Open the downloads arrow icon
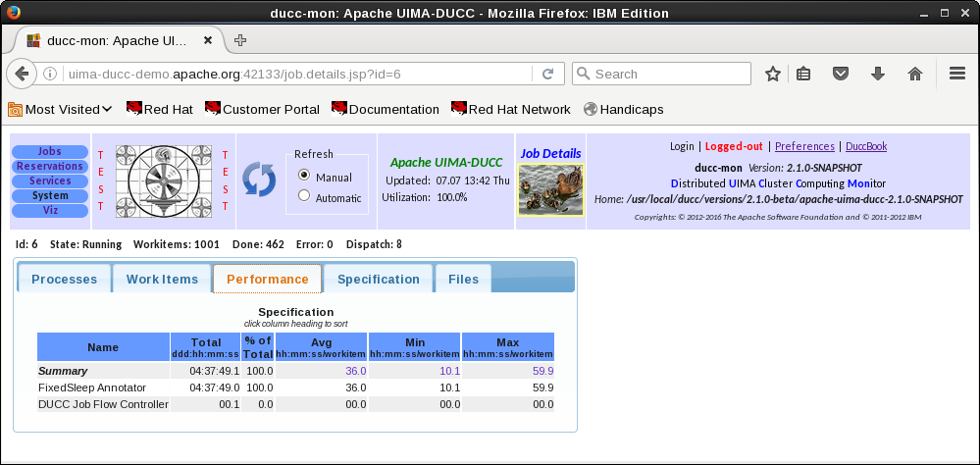The height and width of the screenshot is (465, 980). click(x=878, y=74)
